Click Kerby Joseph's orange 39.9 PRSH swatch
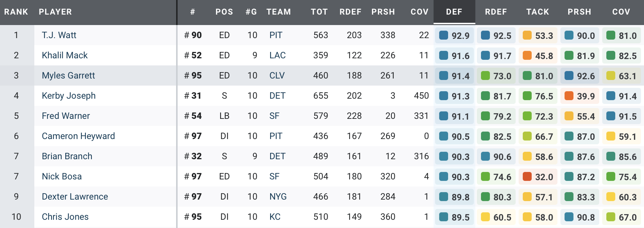This screenshot has height=228, width=644. [569, 96]
